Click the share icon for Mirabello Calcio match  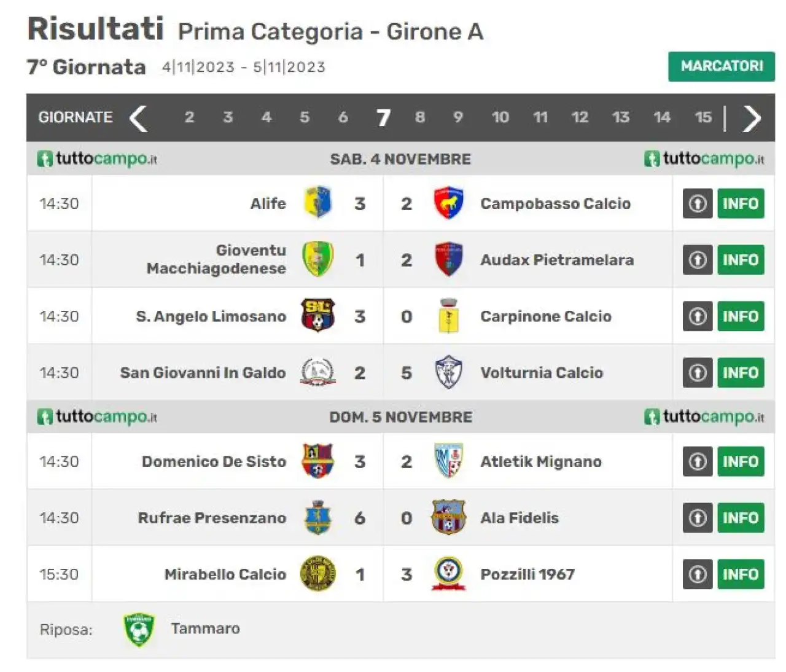point(698,574)
